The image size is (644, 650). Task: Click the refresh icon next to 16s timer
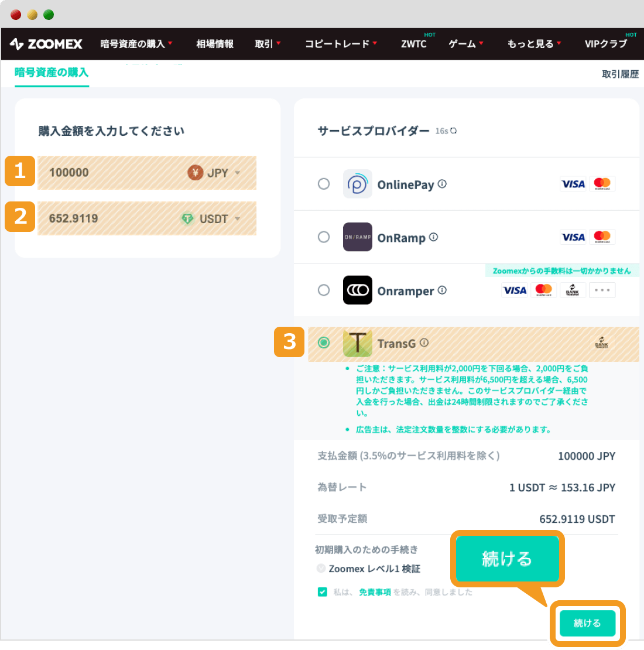click(x=454, y=131)
